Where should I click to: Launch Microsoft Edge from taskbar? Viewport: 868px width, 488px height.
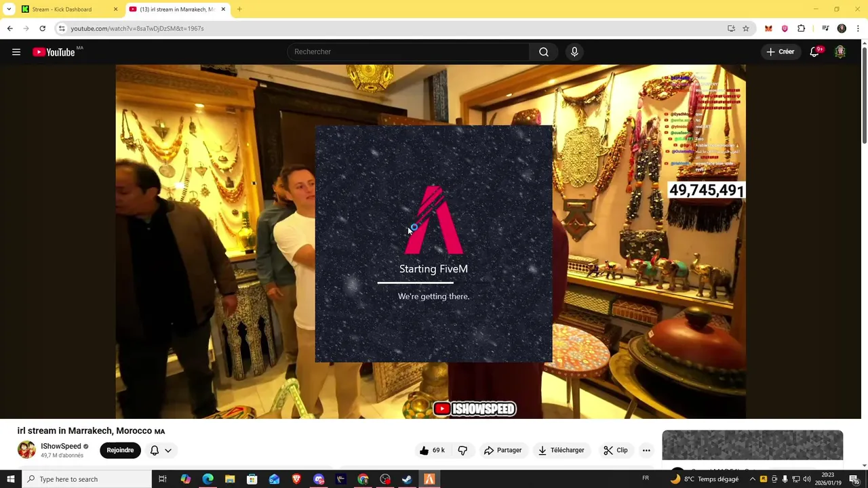click(x=208, y=479)
